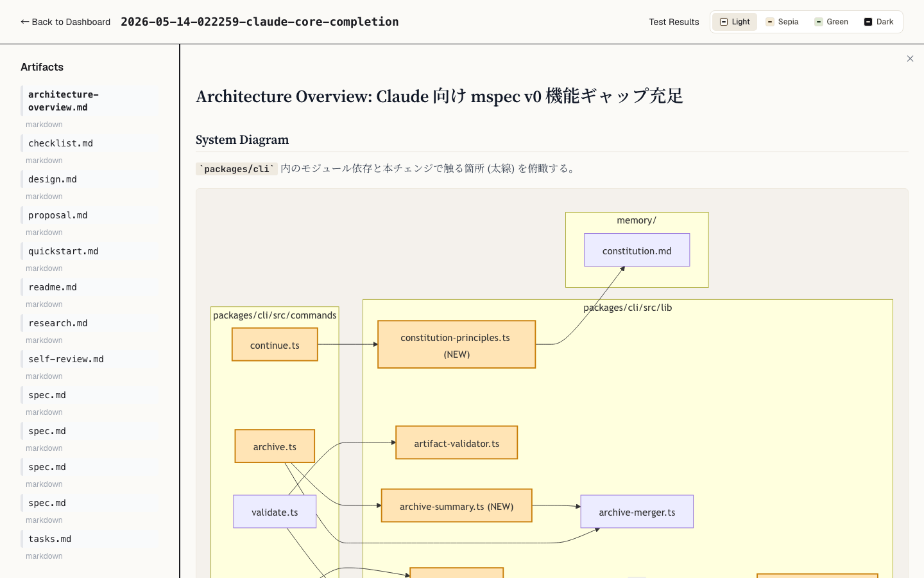Open design.md artifact
924x578 pixels.
pos(89,179)
